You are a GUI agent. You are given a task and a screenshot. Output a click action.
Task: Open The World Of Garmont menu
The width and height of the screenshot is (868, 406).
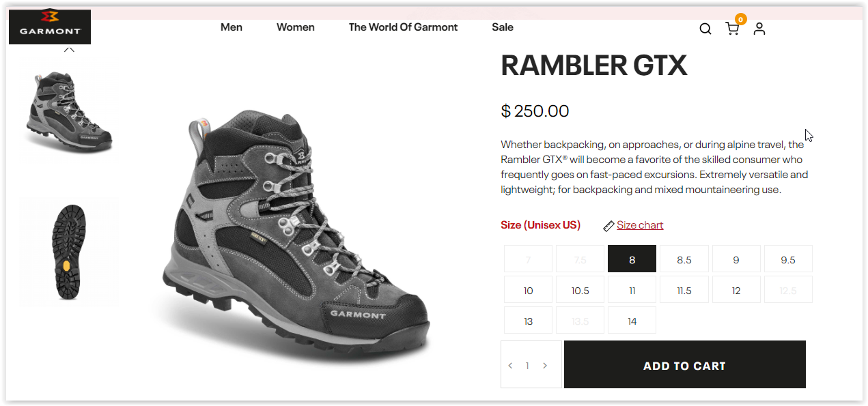coord(404,27)
